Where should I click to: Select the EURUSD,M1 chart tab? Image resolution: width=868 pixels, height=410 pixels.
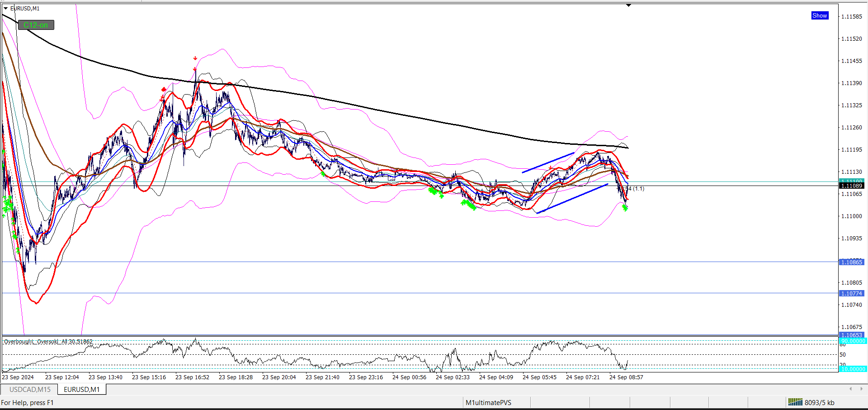click(x=82, y=389)
